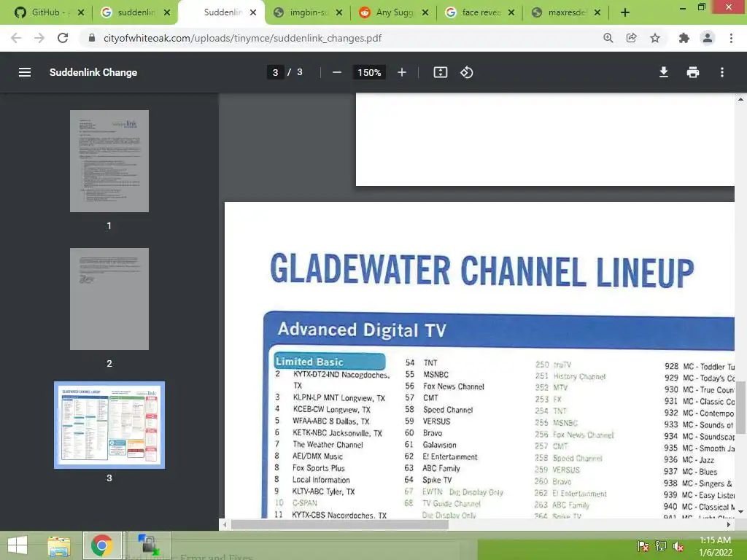The image size is (747, 560).
Task: Select page 2 thumbnail
Action: [x=109, y=298]
